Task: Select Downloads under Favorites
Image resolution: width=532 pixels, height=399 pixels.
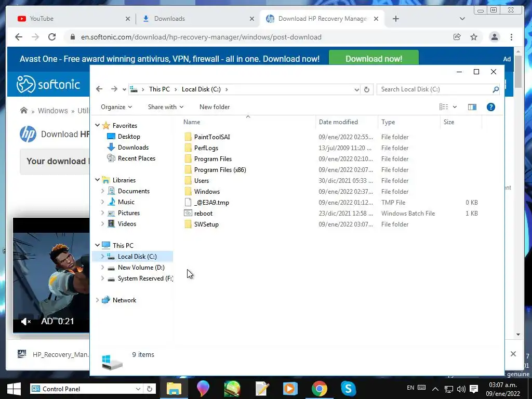Action: tap(133, 147)
